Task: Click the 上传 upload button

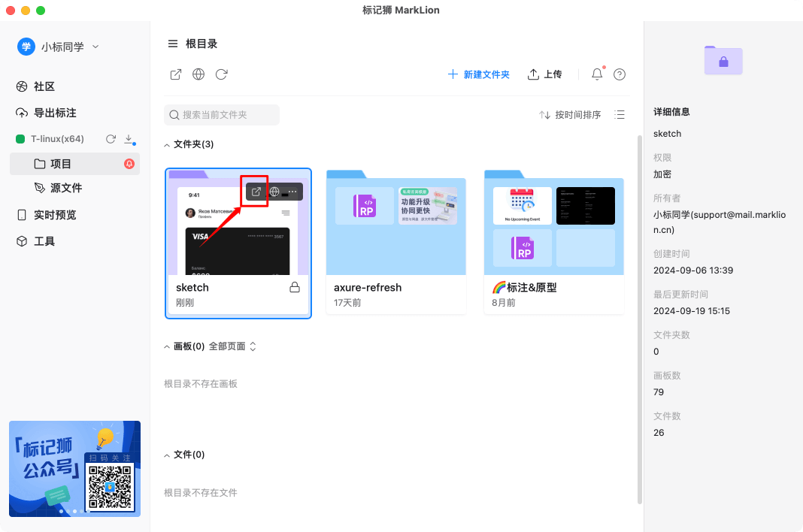Action: pyautogui.click(x=544, y=74)
